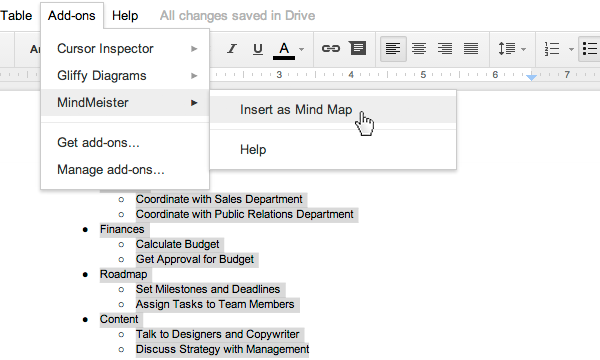The image size is (600, 360).
Task: Justify the text alignment
Action: (471, 49)
